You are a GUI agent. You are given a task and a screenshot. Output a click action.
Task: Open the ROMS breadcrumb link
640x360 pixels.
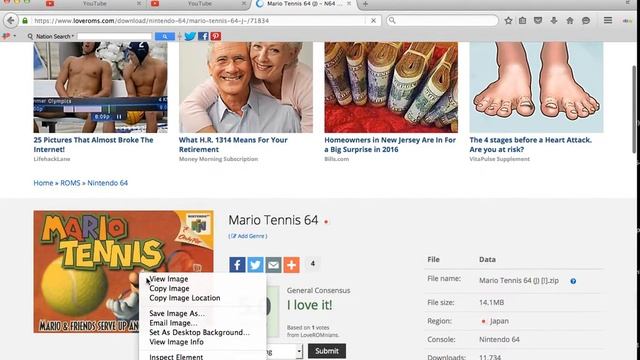coord(70,183)
